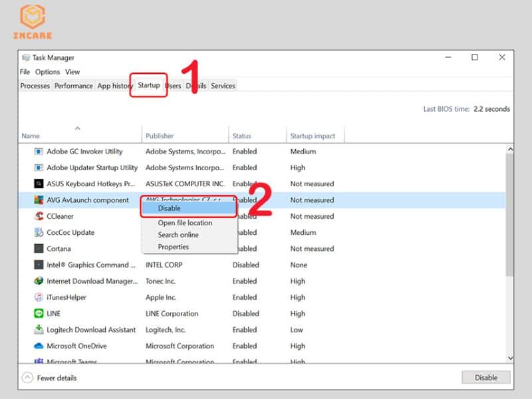The image size is (532, 399).
Task: Click the Intel Graphics Command icon
Action: click(39, 265)
